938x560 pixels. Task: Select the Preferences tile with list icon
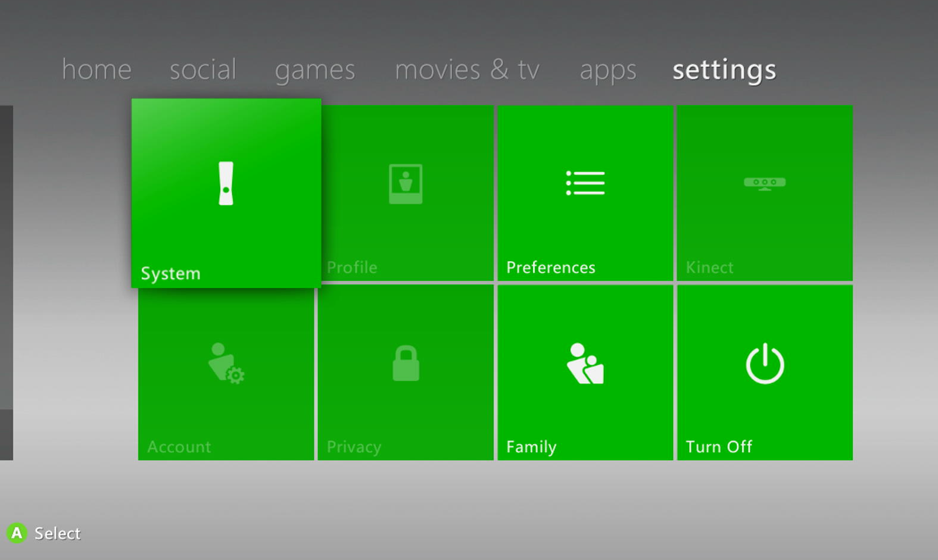[x=585, y=193]
